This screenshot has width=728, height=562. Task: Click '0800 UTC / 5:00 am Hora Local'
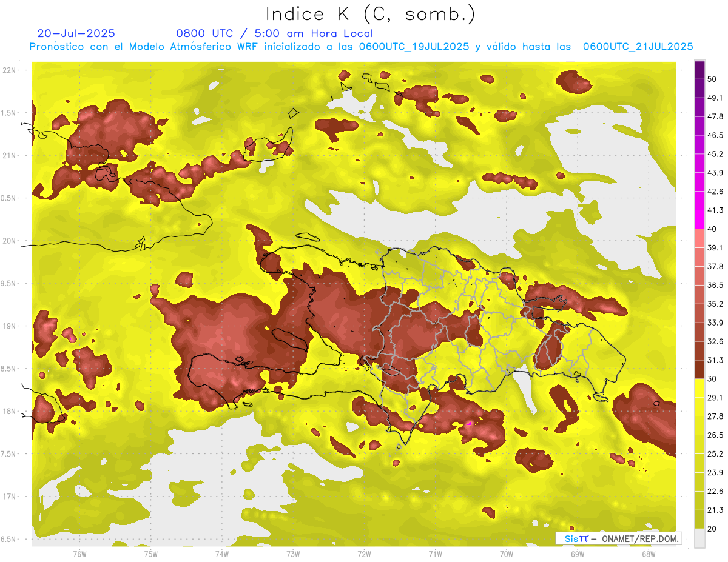pyautogui.click(x=274, y=33)
